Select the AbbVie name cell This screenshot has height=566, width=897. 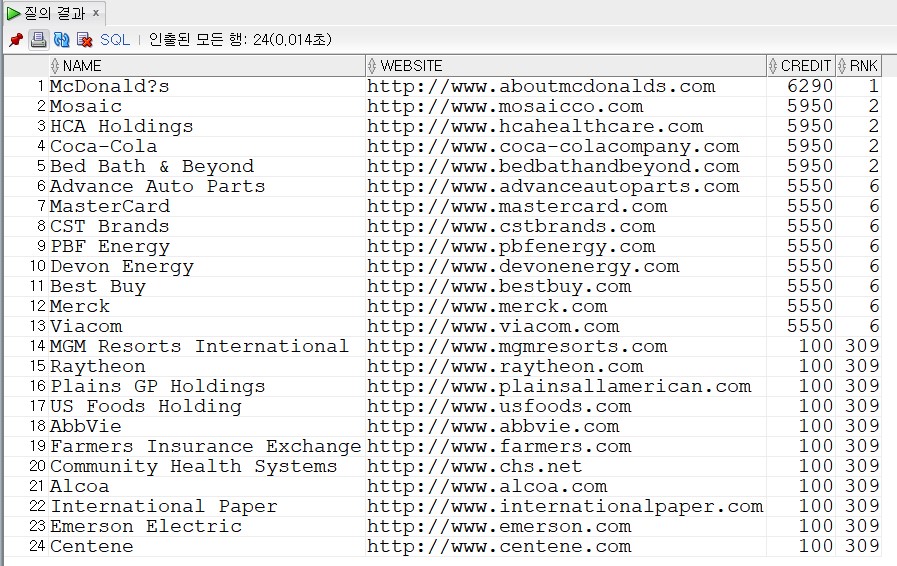(x=207, y=427)
